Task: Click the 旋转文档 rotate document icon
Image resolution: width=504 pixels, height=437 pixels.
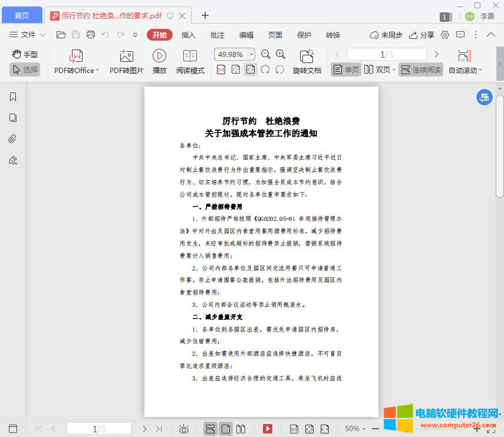Action: coord(306,61)
